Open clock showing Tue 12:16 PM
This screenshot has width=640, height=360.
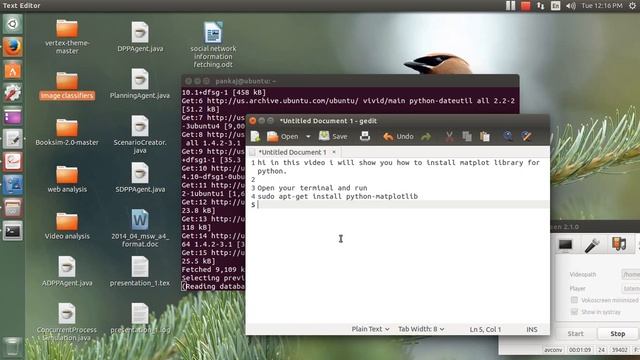click(x=602, y=5)
